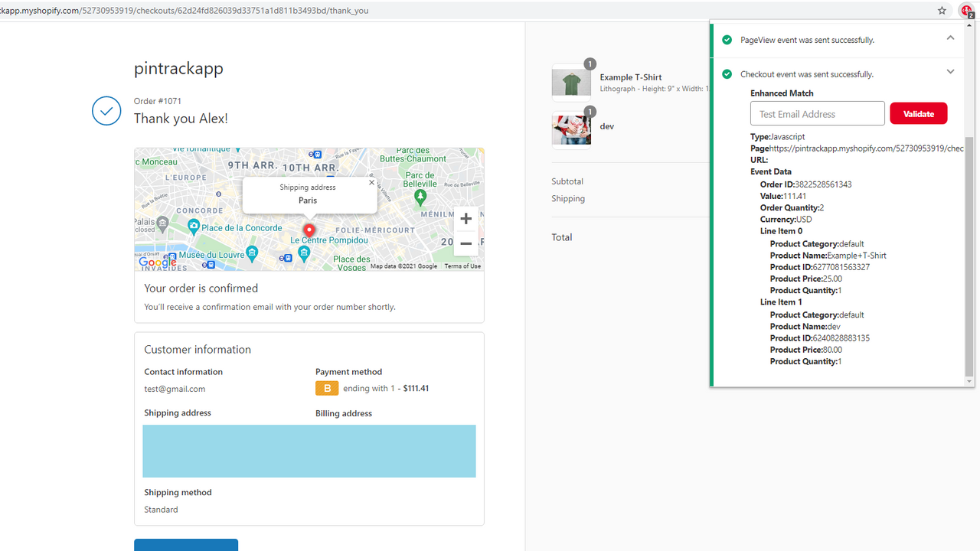Viewport: 980px width, 551px height.
Task: Click the Product ID 6240828883135 text
Action: [820, 338]
